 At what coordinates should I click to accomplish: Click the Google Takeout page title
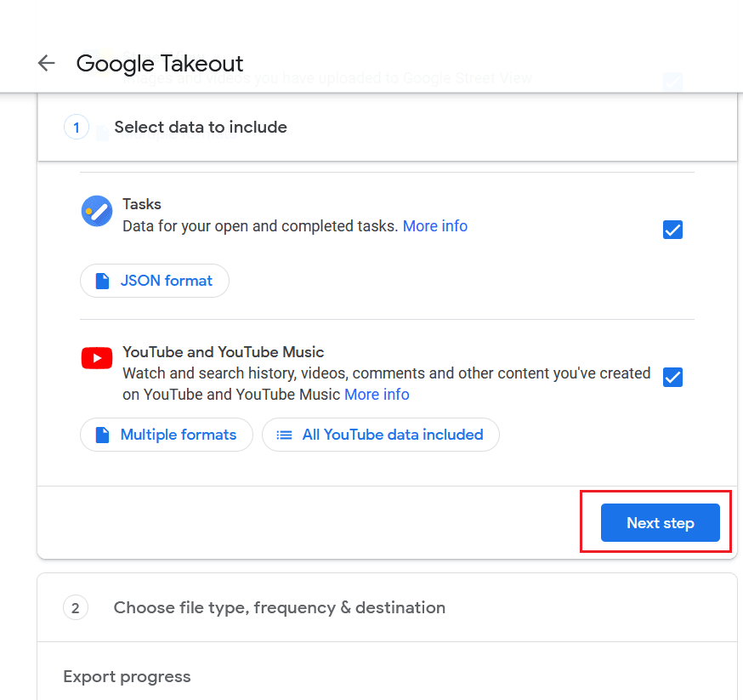pos(160,64)
